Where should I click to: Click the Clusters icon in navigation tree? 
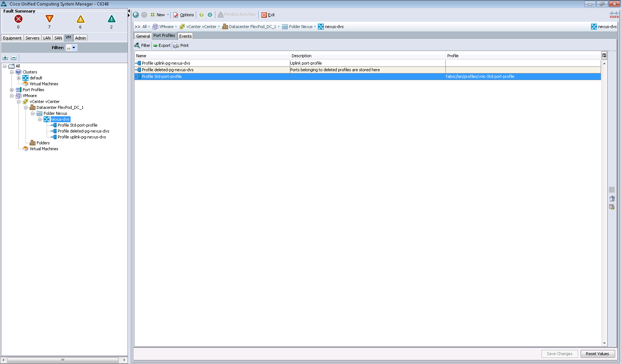[18, 72]
